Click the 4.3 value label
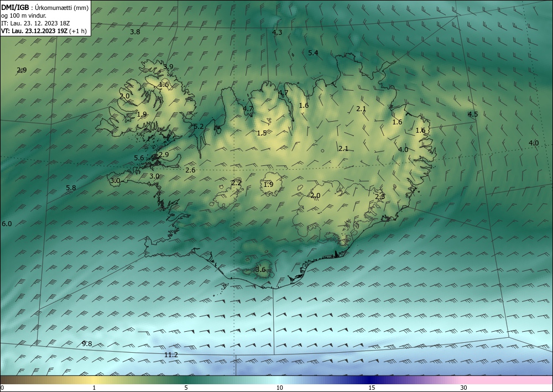Screen dimensions: 553x392 click(277, 33)
